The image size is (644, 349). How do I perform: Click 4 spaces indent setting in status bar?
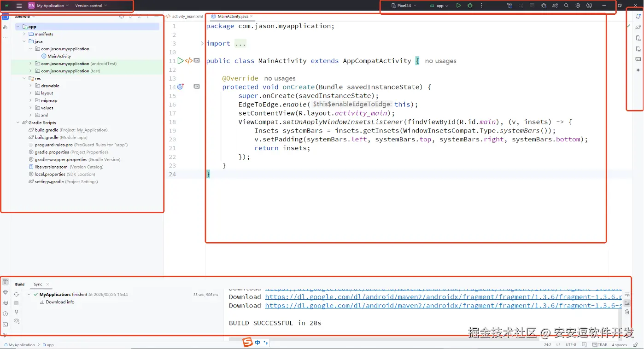click(x=619, y=344)
